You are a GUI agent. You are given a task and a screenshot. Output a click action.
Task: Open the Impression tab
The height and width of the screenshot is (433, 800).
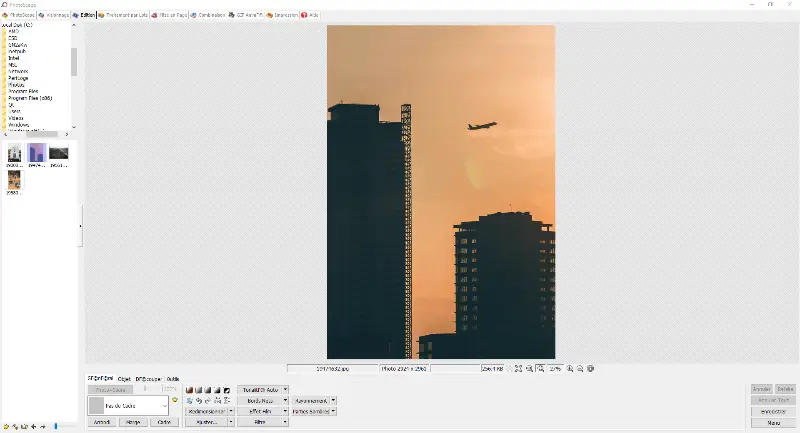point(282,15)
